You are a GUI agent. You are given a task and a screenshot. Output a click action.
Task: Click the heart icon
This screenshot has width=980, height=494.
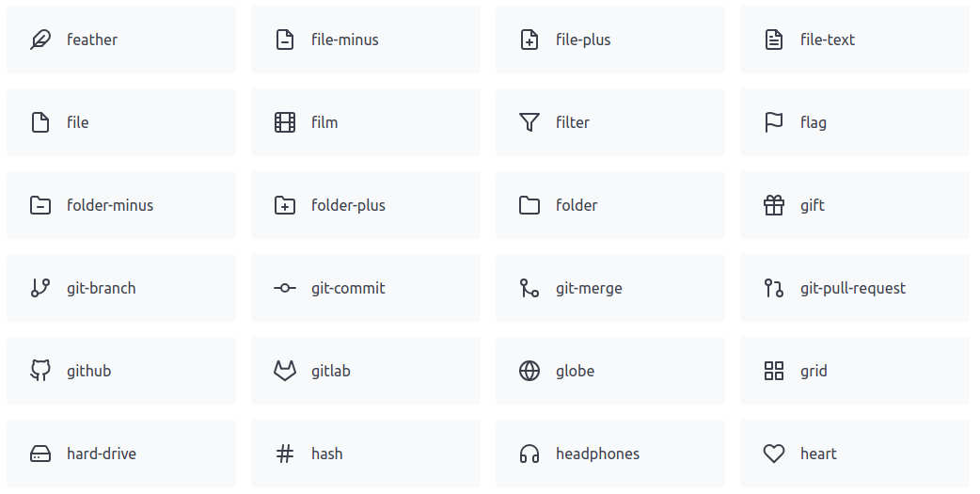click(x=774, y=454)
